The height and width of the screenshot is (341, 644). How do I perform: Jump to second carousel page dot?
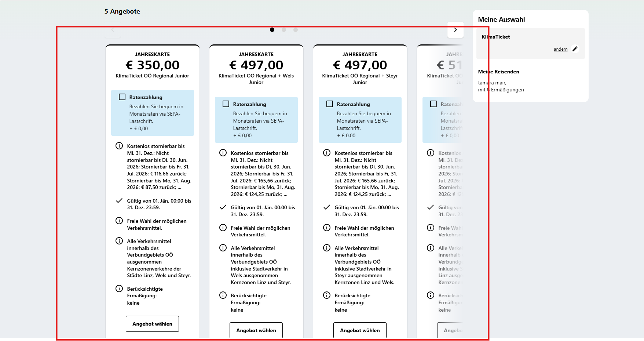[x=284, y=30]
